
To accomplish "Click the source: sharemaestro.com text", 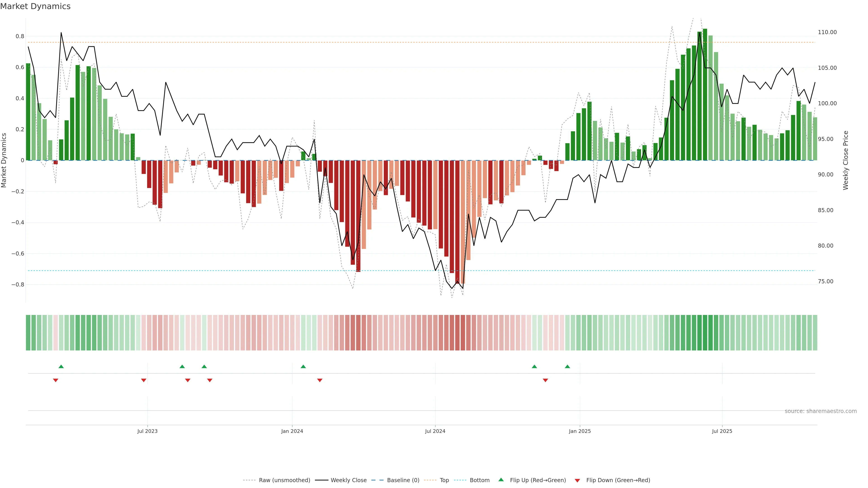I will coord(821,411).
